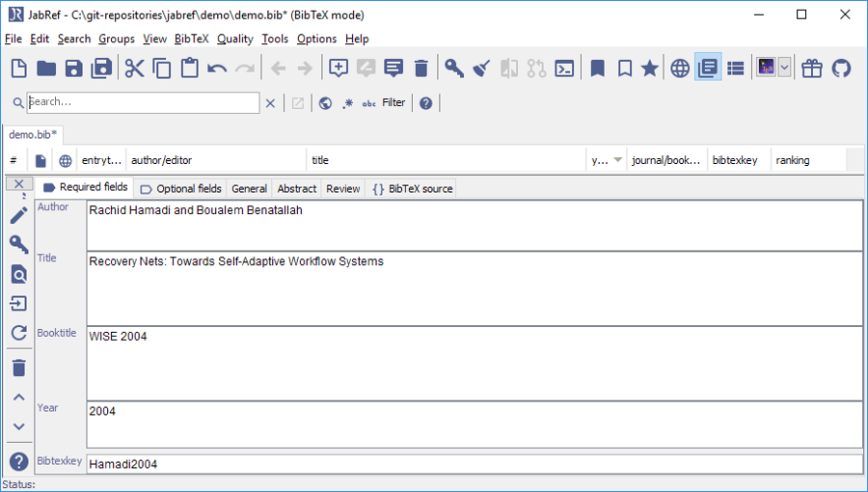Open the Options menu
The image size is (868, 492).
[316, 39]
